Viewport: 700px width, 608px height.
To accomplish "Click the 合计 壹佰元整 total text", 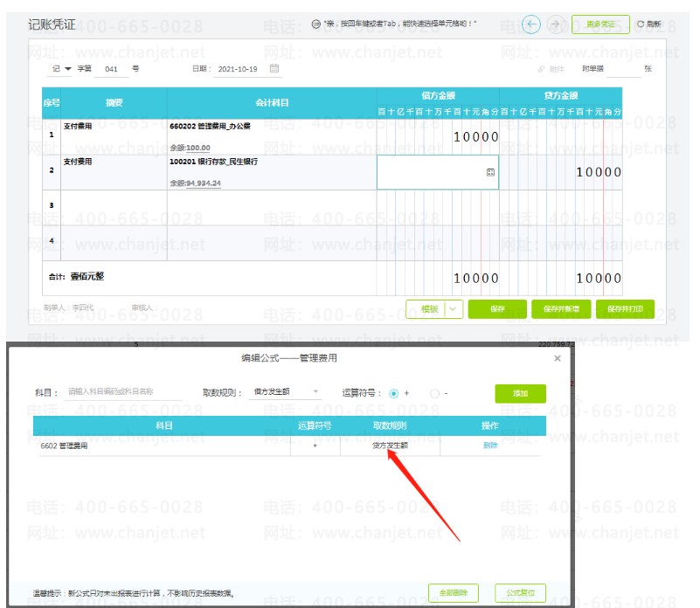I will [76, 277].
